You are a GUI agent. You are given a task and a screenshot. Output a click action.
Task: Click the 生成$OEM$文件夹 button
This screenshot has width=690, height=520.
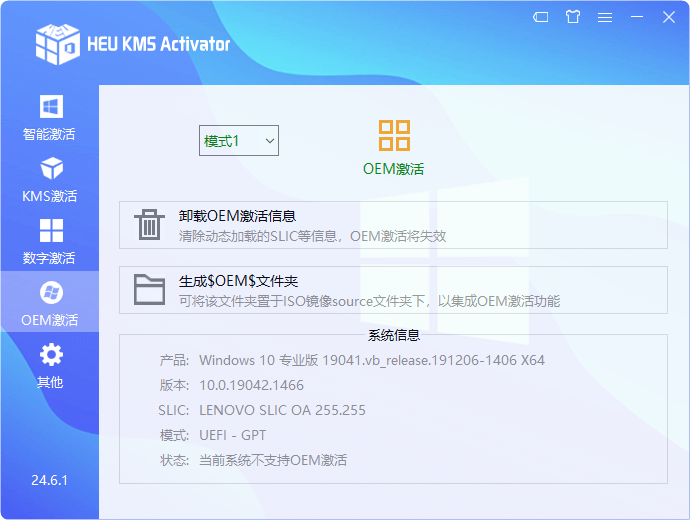(393, 290)
